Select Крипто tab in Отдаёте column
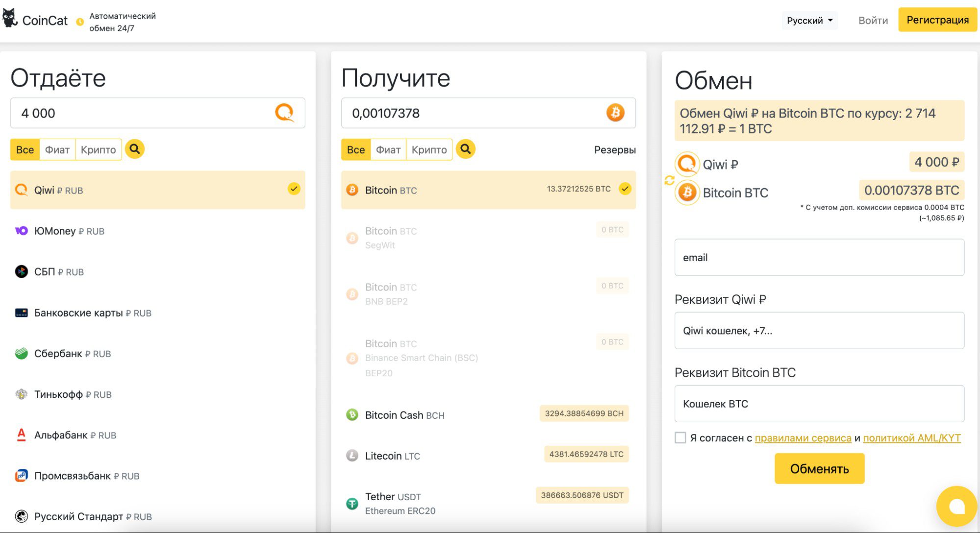The image size is (980, 533). click(98, 149)
